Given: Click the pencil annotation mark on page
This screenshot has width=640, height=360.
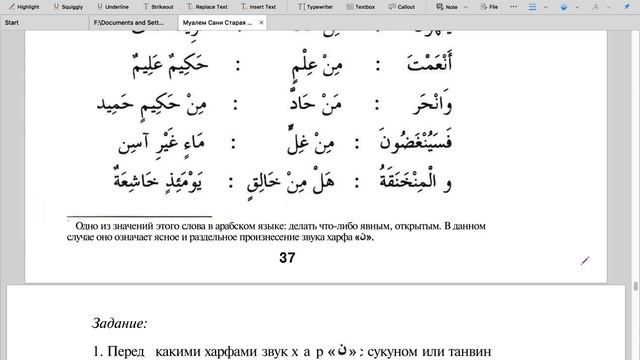Looking at the screenshot, I should tap(585, 261).
